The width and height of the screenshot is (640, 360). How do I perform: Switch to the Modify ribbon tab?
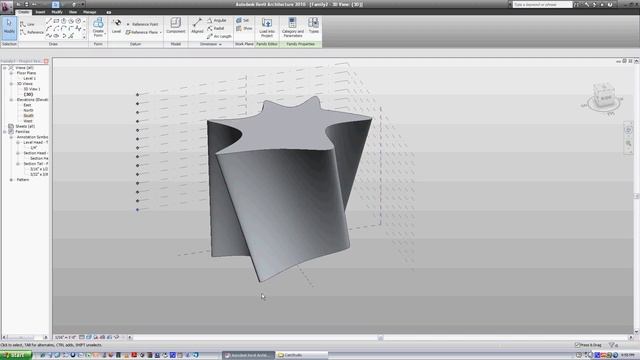57,12
